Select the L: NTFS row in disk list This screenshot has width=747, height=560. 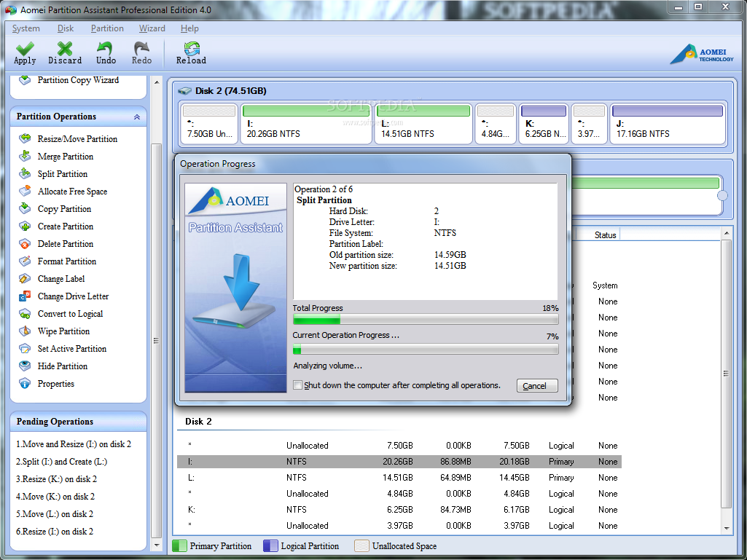(399, 478)
